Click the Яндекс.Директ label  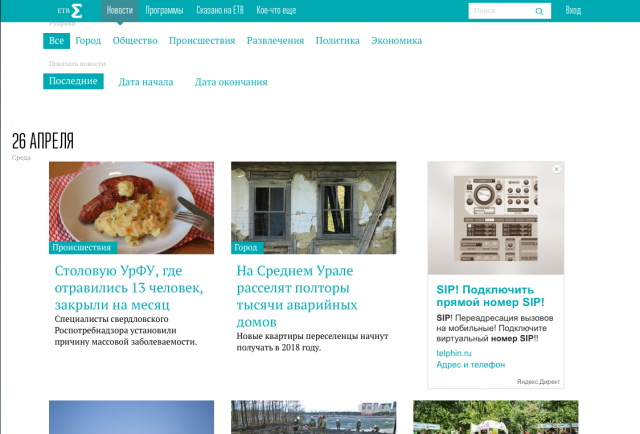pyautogui.click(x=538, y=382)
